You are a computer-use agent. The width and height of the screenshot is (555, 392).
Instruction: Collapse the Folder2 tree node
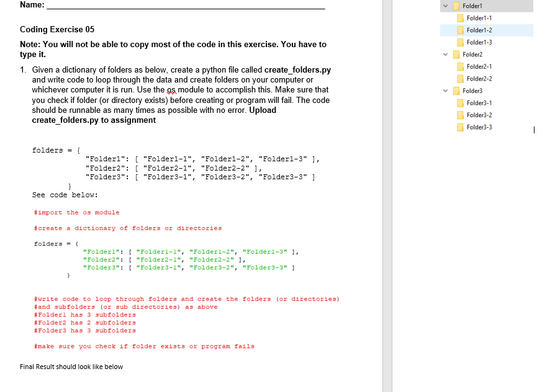pos(444,54)
